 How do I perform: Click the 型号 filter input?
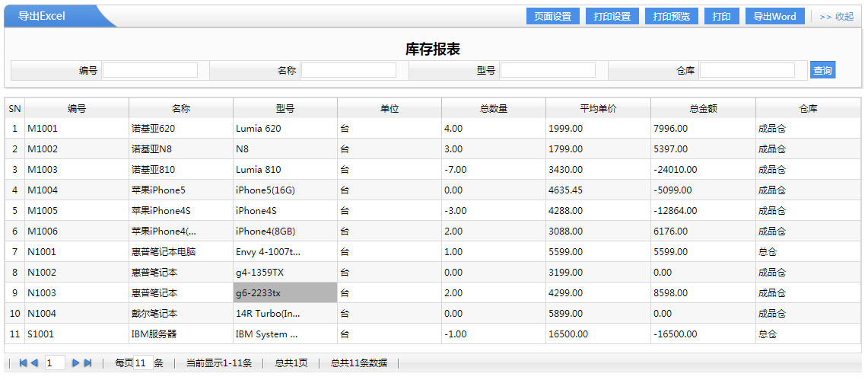click(x=548, y=70)
